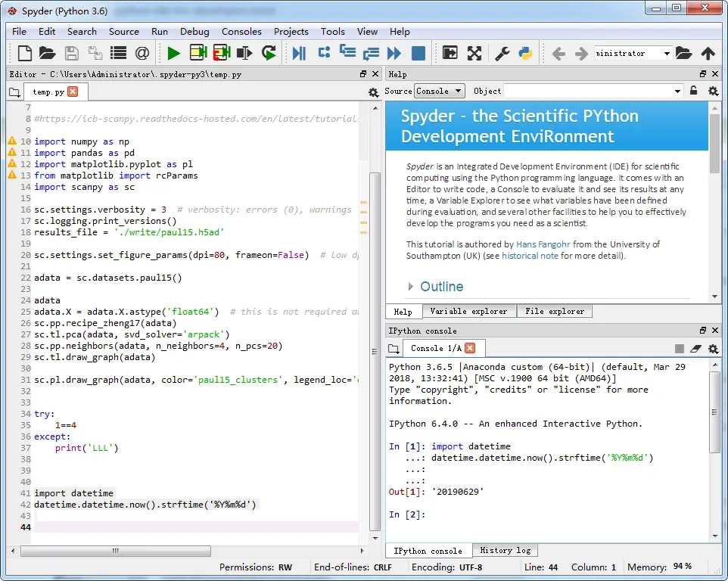Screen dimensions: 728x581
Task: Switch to Variable explorer tab
Action: tap(469, 312)
